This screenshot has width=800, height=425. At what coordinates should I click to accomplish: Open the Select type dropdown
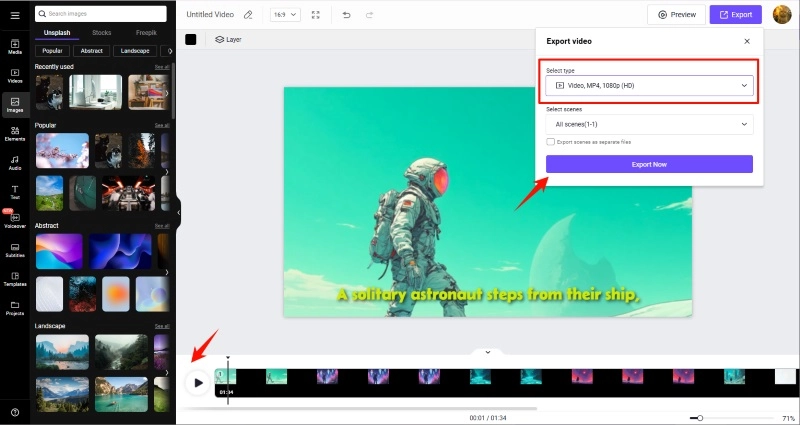point(649,86)
